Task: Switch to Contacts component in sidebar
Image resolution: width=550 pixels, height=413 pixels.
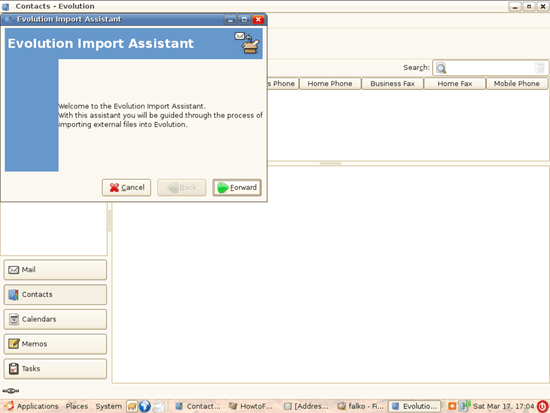Action: [x=55, y=294]
